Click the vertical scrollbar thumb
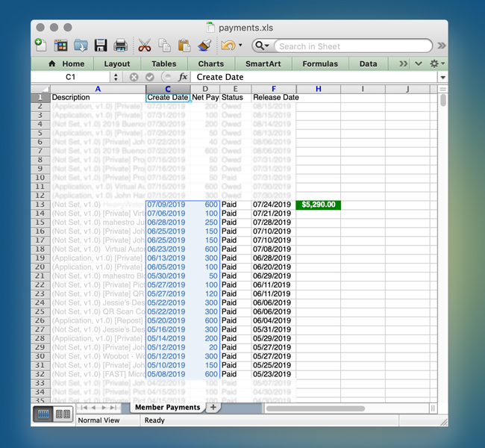This screenshot has height=448, width=485. coord(443,100)
